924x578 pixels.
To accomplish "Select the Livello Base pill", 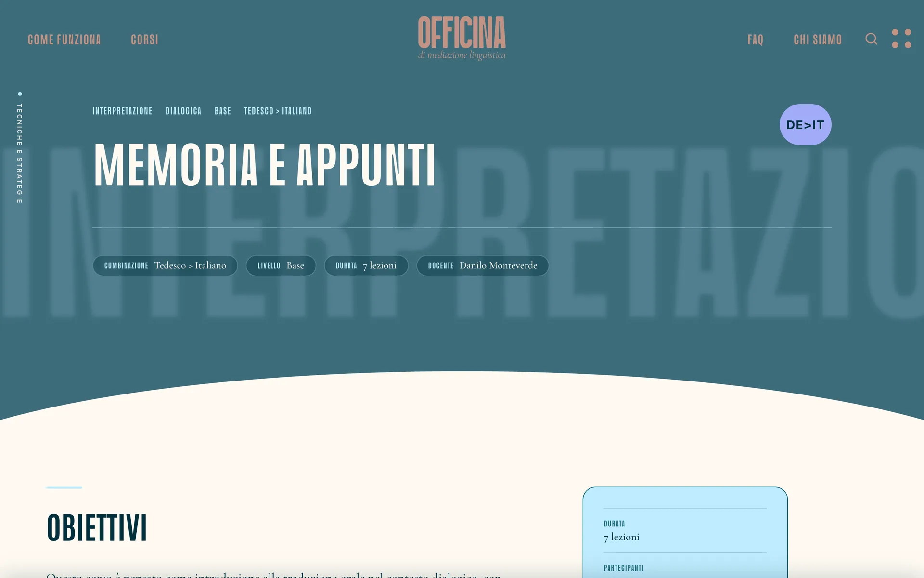I will tap(281, 265).
